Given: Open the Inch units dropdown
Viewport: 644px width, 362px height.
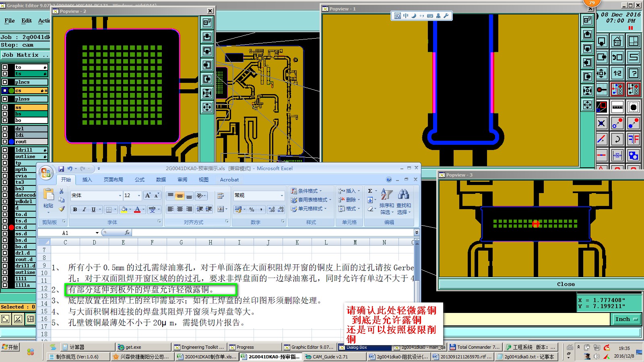Looking at the screenshot, I should click(627, 319).
